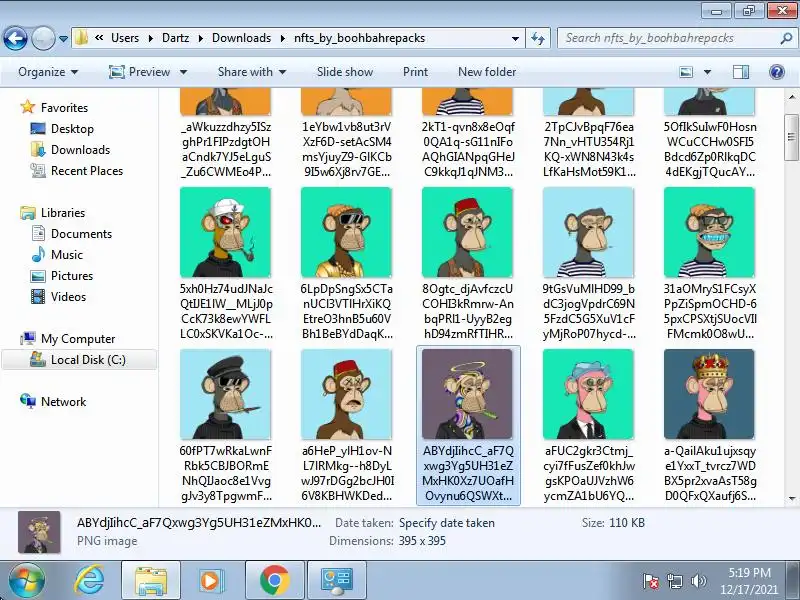
Task: Click the file list vertical scrollbar handle
Action: 791,137
